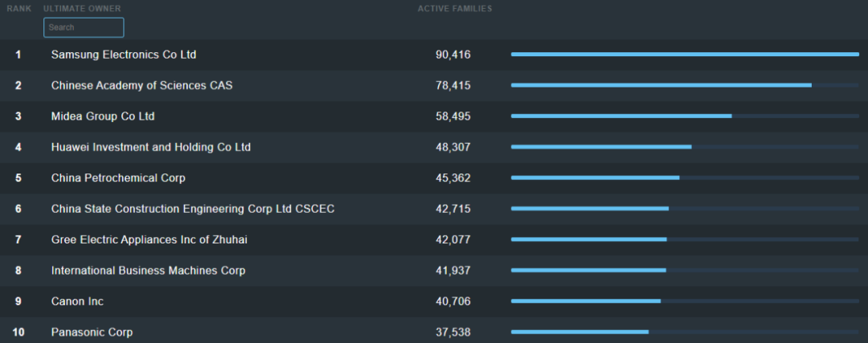The height and width of the screenshot is (343, 868).
Task: Click the value 48,307
Action: (452, 148)
